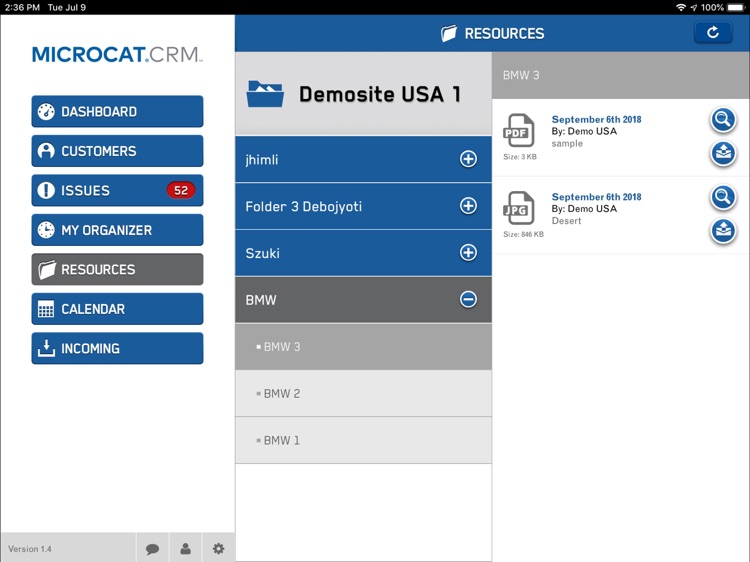Click the Desert file date September 6th 2018
This screenshot has width=750, height=562.
(596, 197)
